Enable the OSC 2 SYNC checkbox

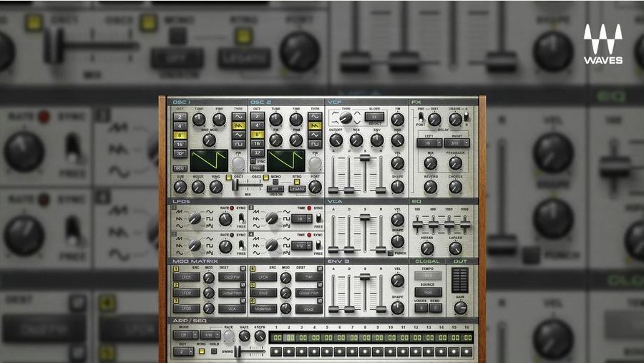click(x=253, y=161)
